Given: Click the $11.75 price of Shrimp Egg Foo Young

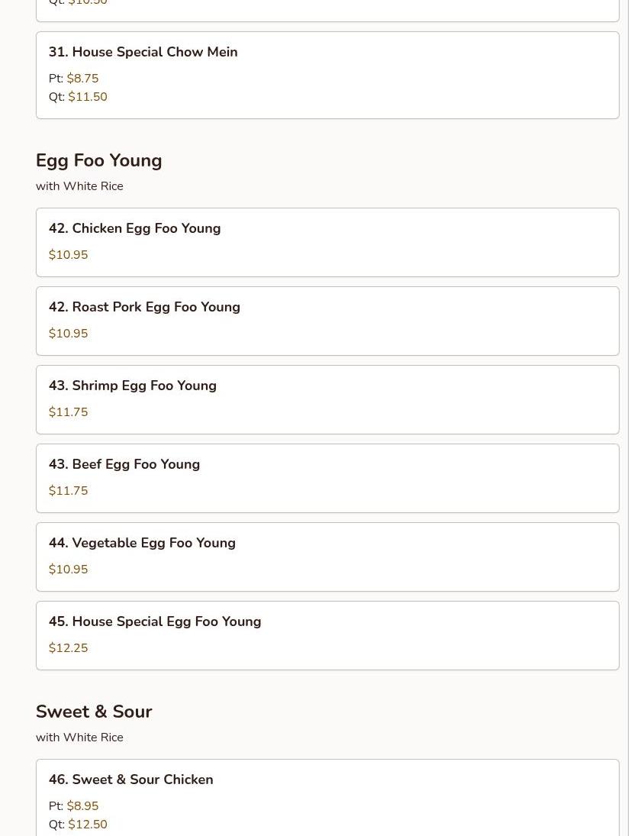Looking at the screenshot, I should pyautogui.click(x=68, y=412).
